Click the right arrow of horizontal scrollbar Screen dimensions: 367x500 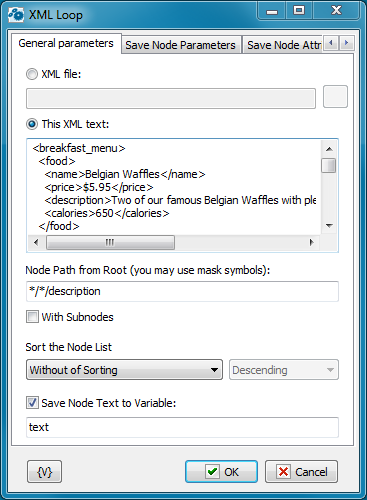311,242
